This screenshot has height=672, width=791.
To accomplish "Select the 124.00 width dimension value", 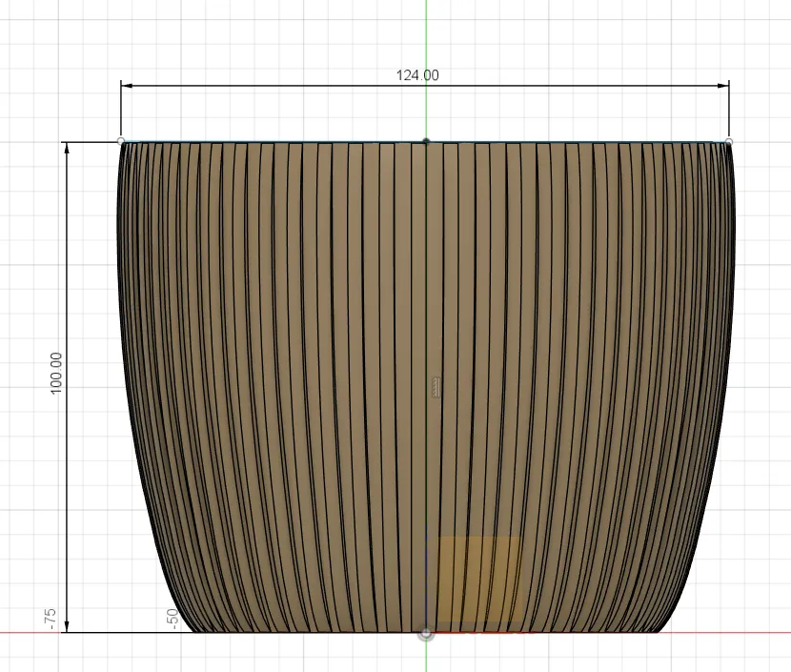I will (x=417, y=75).
